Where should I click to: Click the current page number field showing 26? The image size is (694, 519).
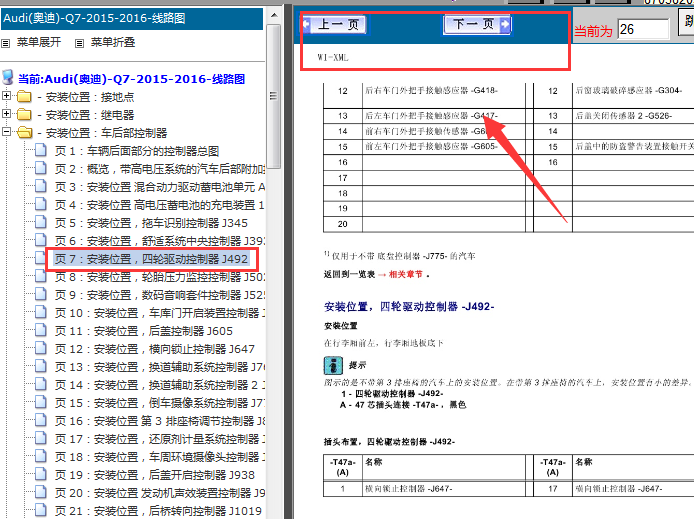(643, 30)
